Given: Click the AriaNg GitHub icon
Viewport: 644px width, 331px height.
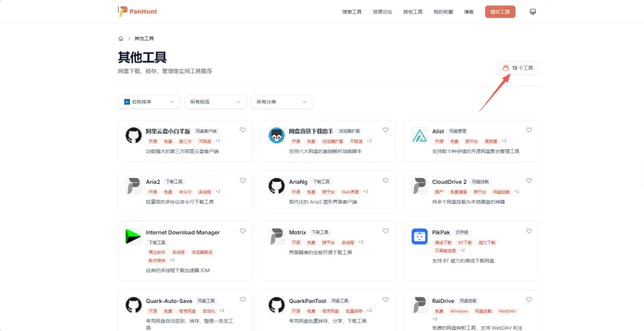Looking at the screenshot, I should 277,185.
